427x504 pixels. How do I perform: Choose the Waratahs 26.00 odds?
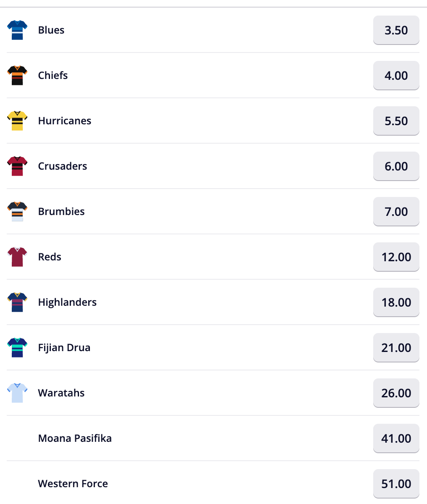pos(396,393)
